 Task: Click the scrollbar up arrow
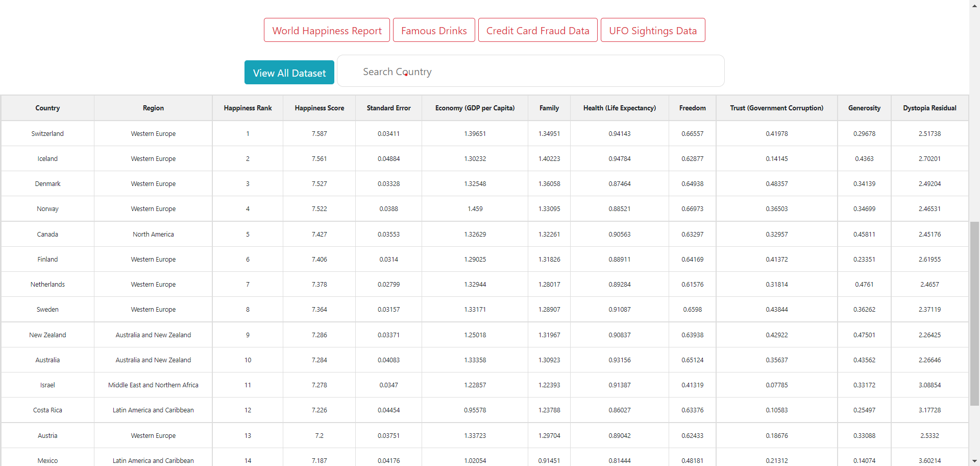pyautogui.click(x=974, y=5)
